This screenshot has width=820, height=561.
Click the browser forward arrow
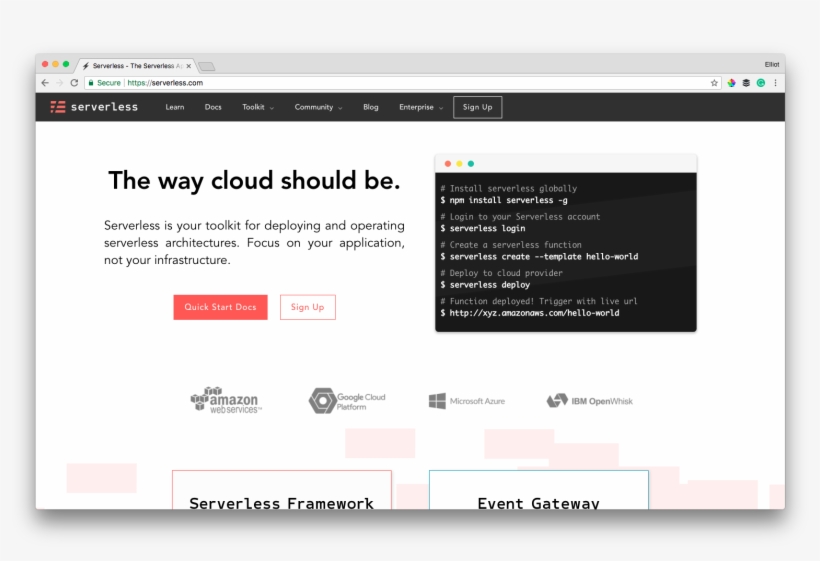pyautogui.click(x=60, y=83)
